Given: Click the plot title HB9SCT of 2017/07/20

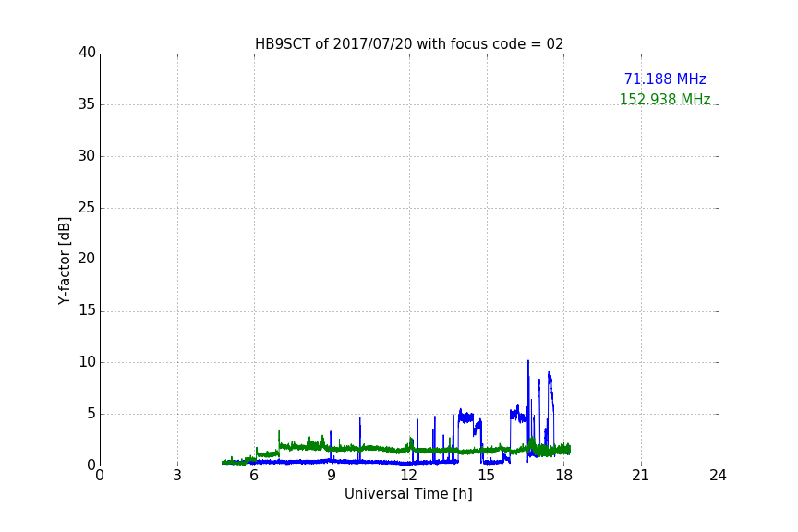Looking at the screenshot, I should coord(409,44).
